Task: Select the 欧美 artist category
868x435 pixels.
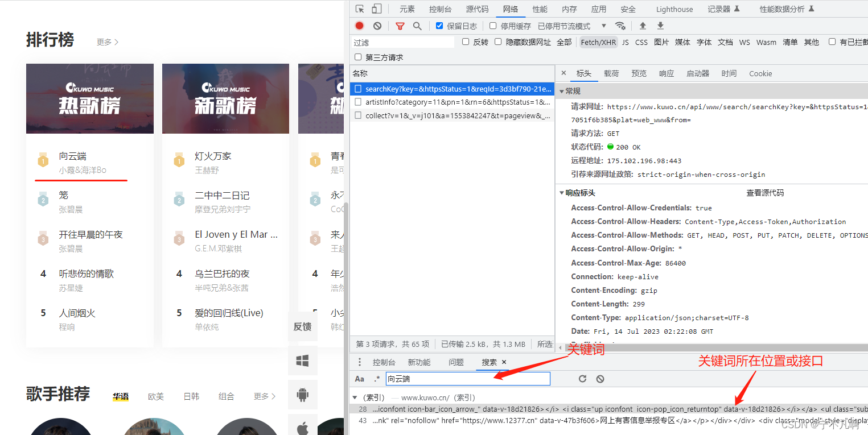Action: coord(156,396)
